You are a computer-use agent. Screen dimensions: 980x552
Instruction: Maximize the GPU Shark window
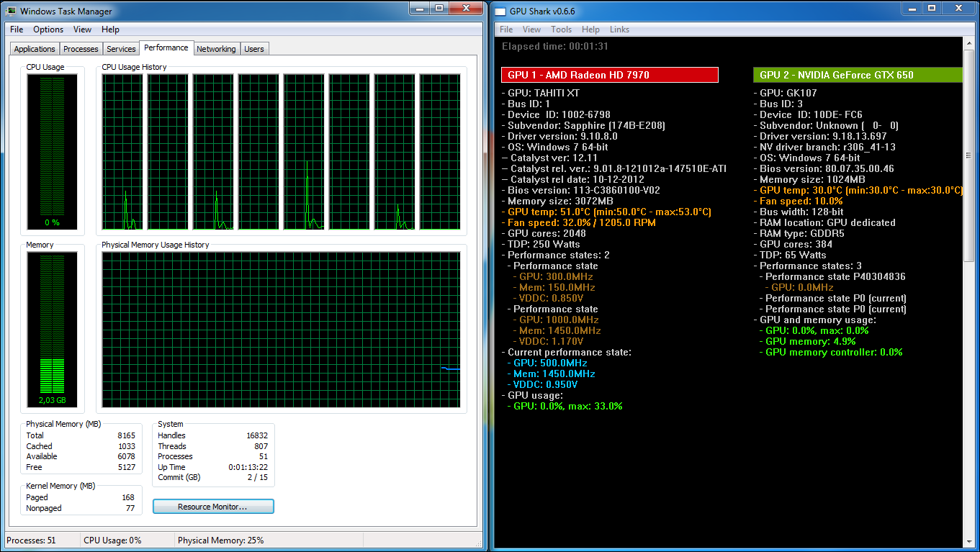click(932, 8)
